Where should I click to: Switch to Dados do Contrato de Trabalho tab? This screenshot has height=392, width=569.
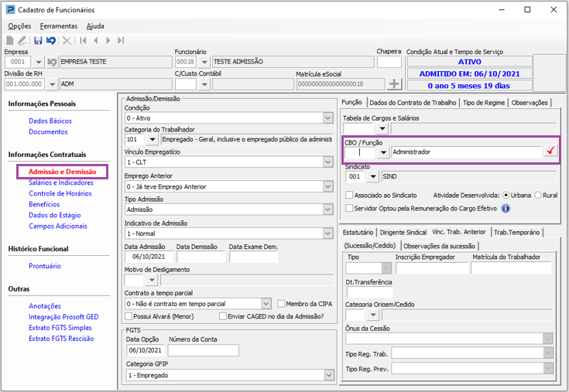tap(413, 103)
